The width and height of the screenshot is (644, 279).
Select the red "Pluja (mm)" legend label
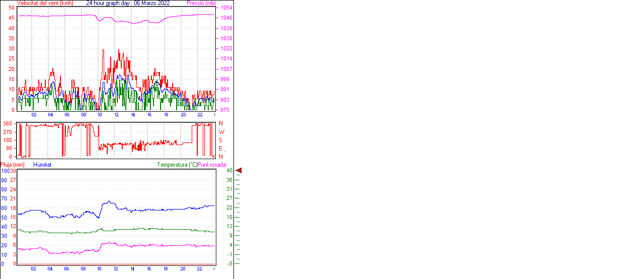click(x=12, y=165)
